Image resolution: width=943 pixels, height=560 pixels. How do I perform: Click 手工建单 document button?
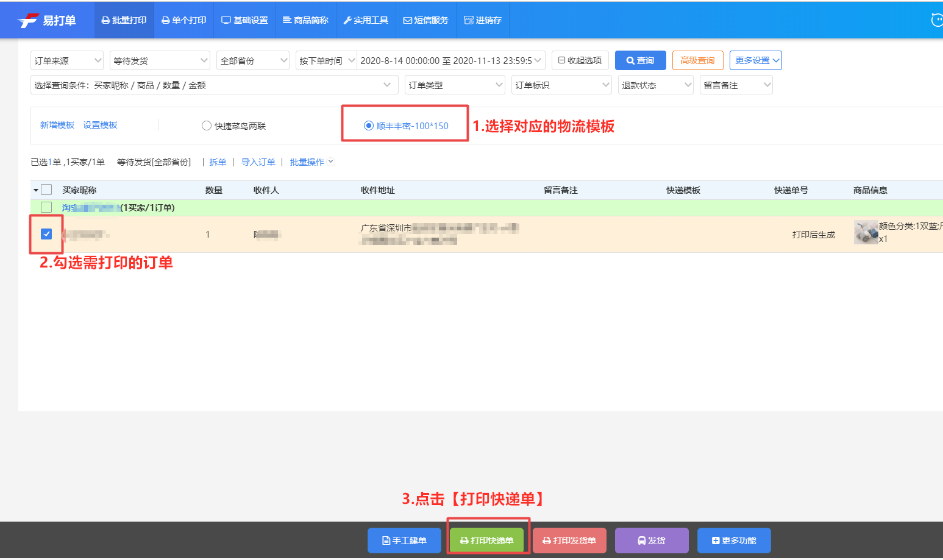404,541
